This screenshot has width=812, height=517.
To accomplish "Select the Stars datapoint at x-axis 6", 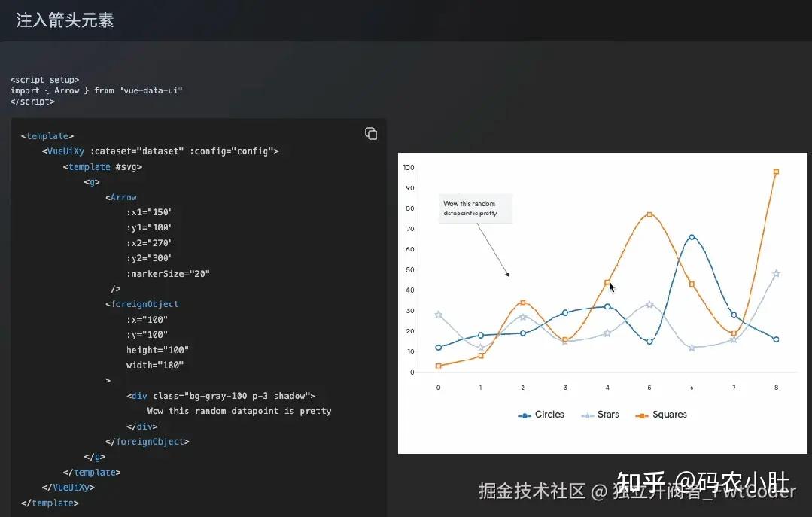I will (x=692, y=348).
